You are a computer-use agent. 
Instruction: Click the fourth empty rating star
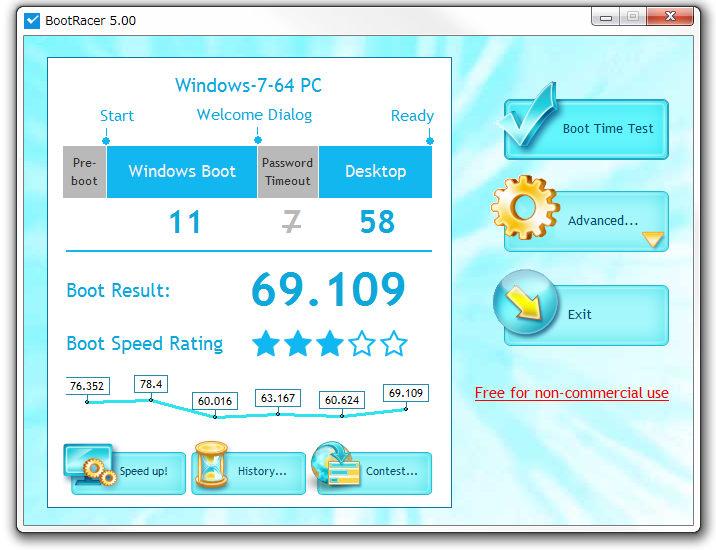point(362,343)
